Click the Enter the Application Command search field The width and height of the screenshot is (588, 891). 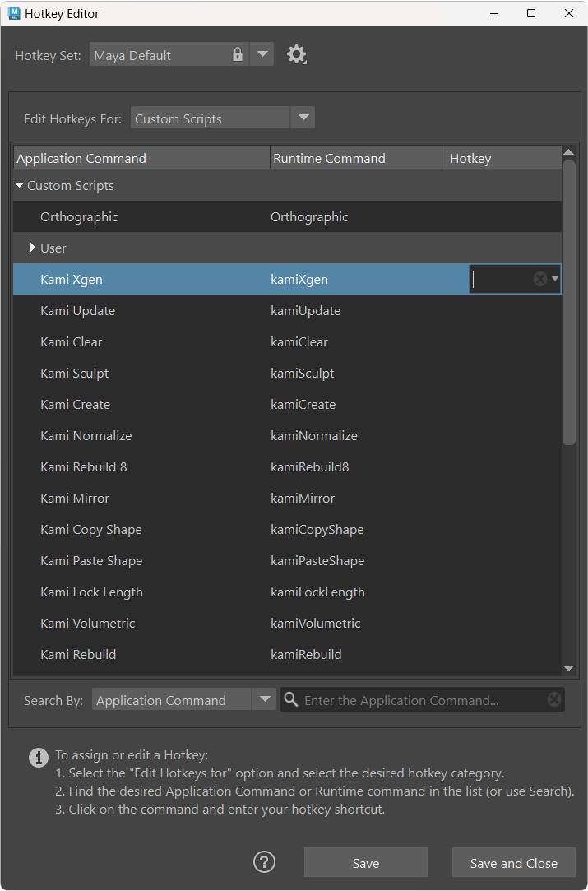424,699
